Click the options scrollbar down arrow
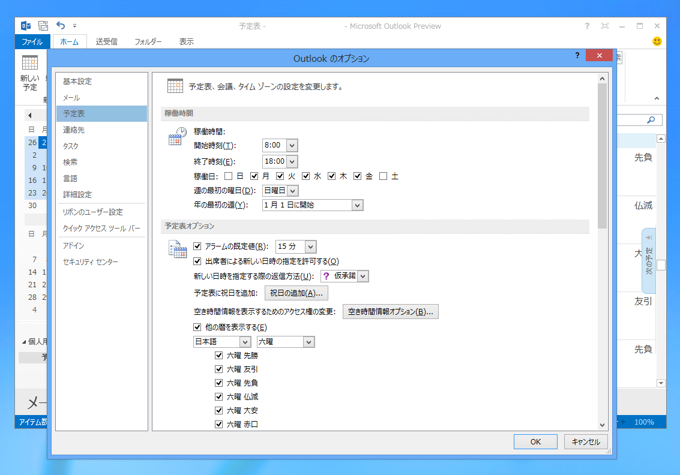Screen dimensions: 680x475 [x=602, y=425]
